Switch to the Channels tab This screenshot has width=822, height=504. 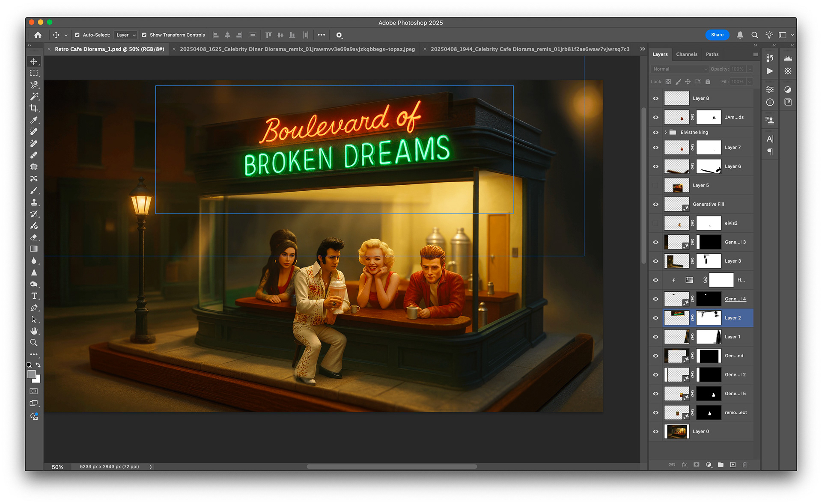tap(686, 54)
